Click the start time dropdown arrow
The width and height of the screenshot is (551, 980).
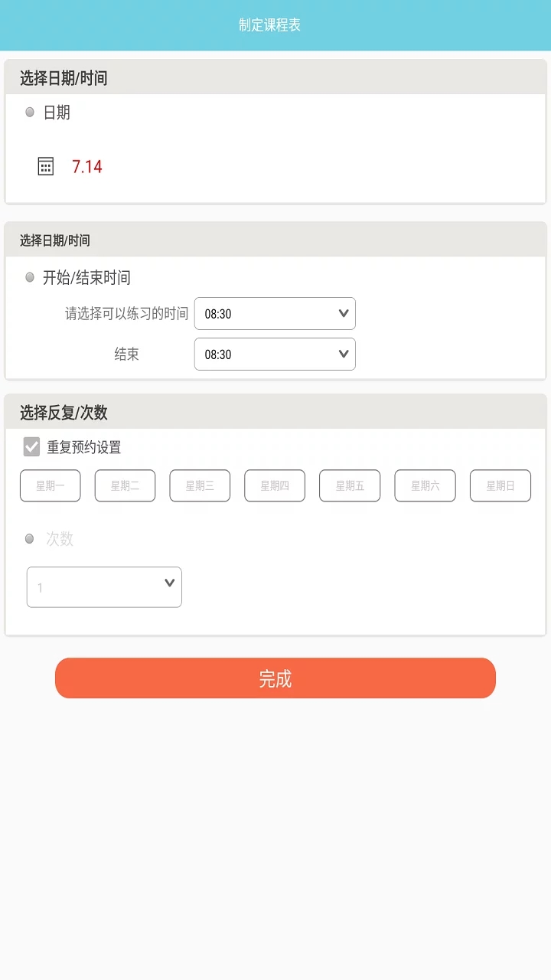(x=344, y=313)
